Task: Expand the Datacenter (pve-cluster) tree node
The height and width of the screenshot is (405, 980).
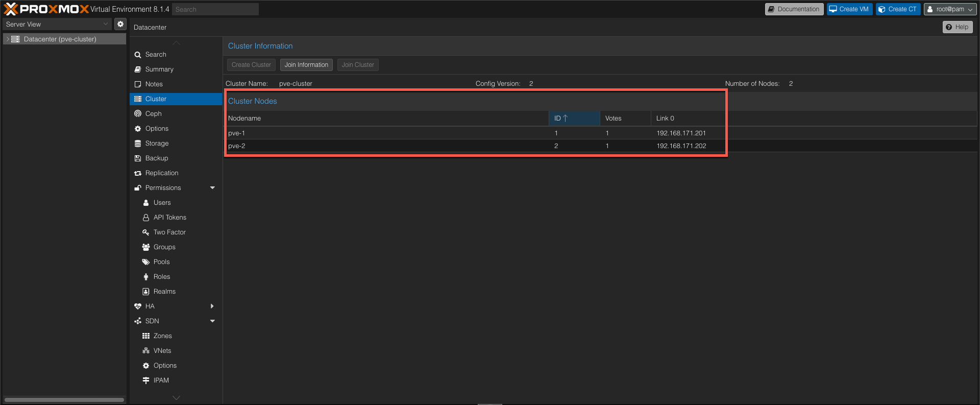Action: (8, 39)
